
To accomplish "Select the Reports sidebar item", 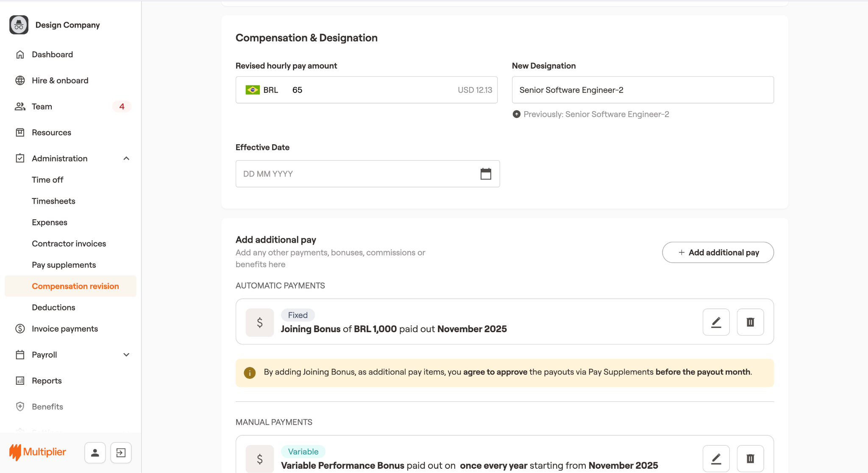I will (x=47, y=381).
